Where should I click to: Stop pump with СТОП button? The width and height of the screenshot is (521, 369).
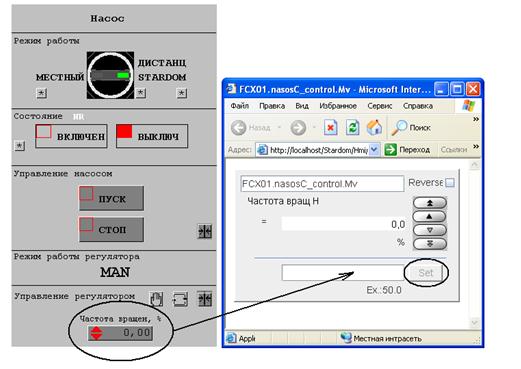pos(112,229)
